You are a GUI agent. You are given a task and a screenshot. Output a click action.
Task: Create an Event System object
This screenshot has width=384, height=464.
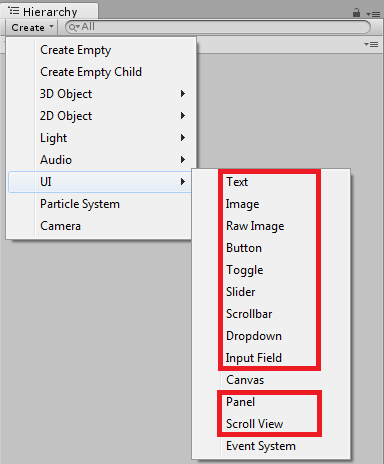(x=261, y=446)
